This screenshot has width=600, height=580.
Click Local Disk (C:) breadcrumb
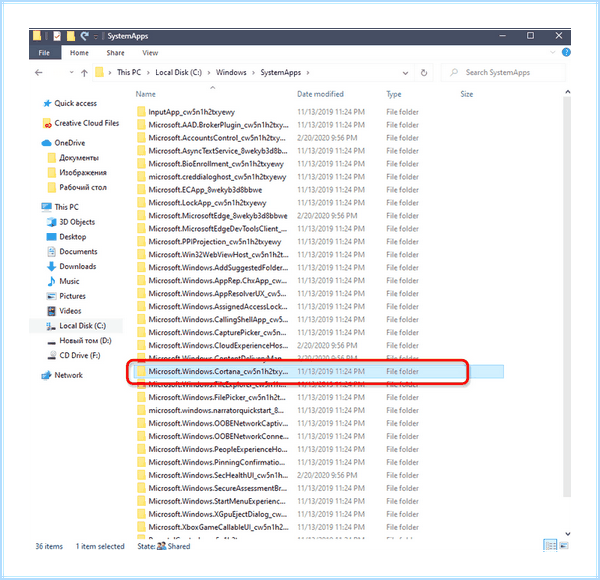pos(178,72)
